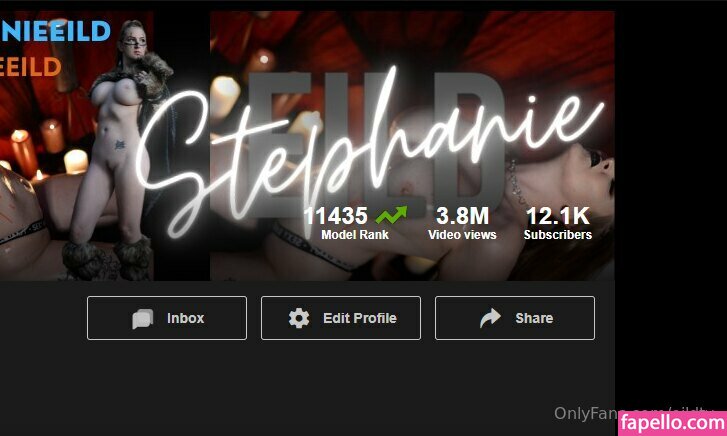Click the orange banner subheading text

point(31,67)
